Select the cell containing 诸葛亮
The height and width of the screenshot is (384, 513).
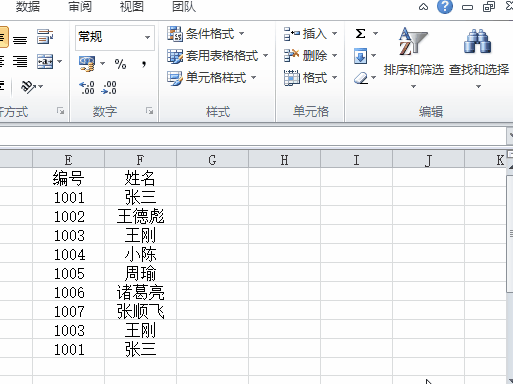(140, 292)
